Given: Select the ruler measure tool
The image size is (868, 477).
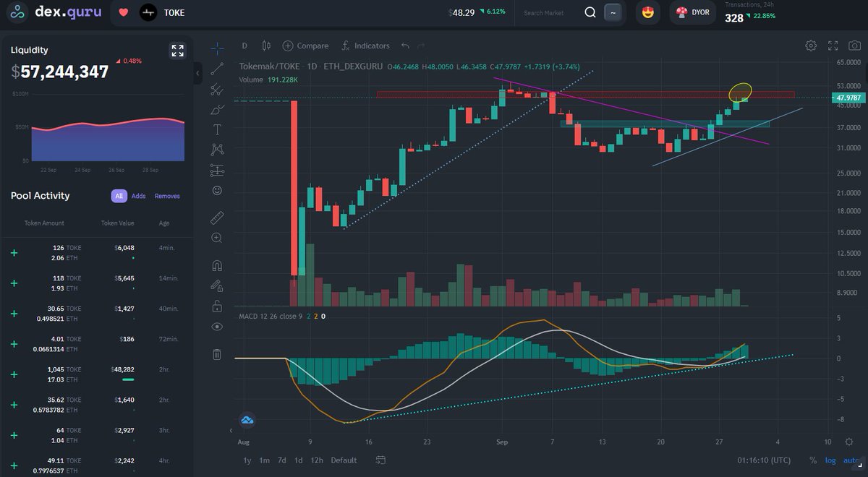Looking at the screenshot, I should click(x=217, y=218).
